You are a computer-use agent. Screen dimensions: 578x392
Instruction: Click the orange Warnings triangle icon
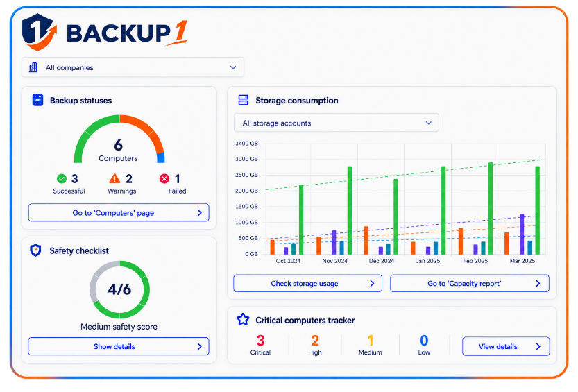[114, 178]
